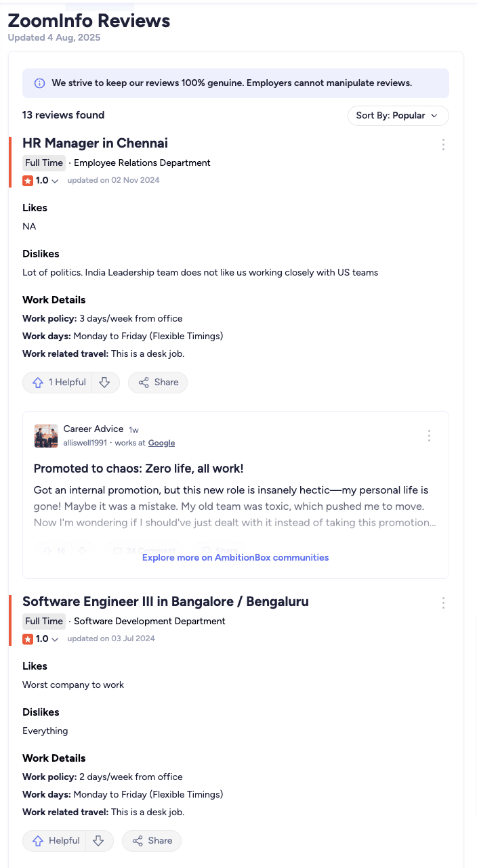Expand the rating details on the Software Engineer review
This screenshot has height=868, width=477.
56,639
